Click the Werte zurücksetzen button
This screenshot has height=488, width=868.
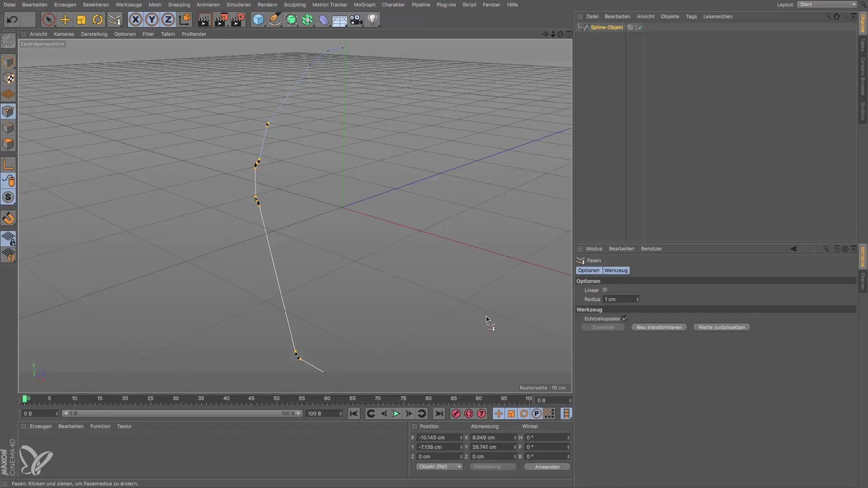pyautogui.click(x=722, y=327)
